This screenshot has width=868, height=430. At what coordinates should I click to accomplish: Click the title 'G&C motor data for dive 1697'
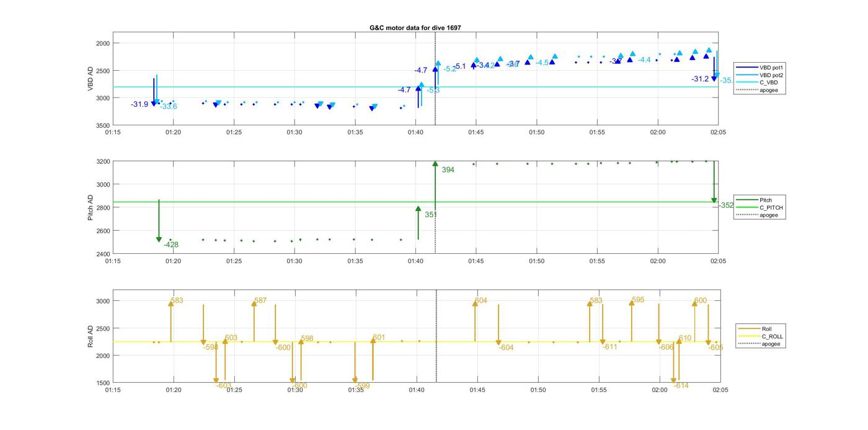tap(415, 28)
